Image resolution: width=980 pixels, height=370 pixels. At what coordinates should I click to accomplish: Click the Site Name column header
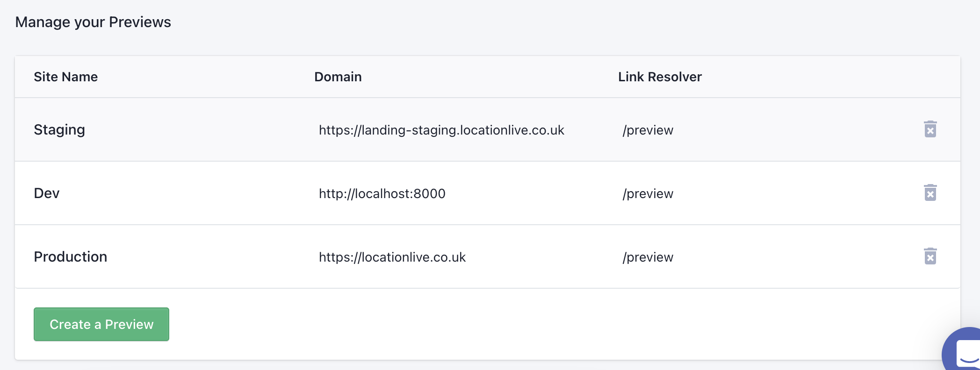coord(66,77)
